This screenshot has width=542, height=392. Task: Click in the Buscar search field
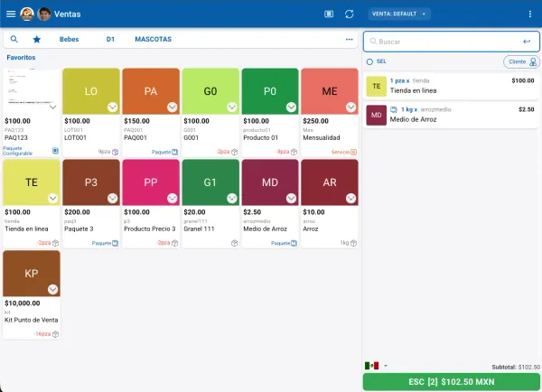click(443, 42)
